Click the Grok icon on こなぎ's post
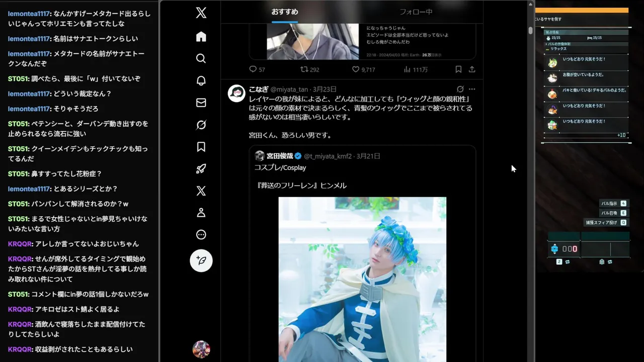Viewport: 644px width, 362px height. click(x=460, y=89)
